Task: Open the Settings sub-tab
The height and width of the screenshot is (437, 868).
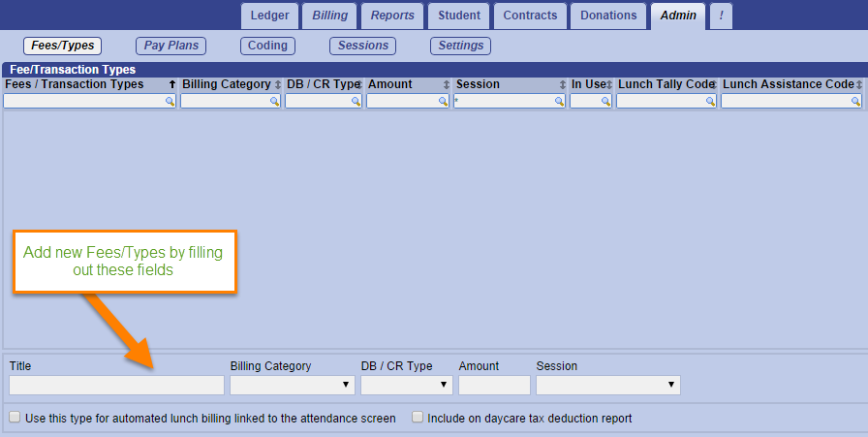Action: 460,46
